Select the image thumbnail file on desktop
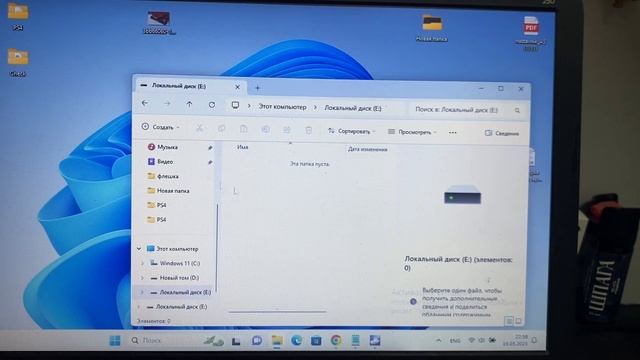The height and width of the screenshot is (360, 640). coord(158,23)
